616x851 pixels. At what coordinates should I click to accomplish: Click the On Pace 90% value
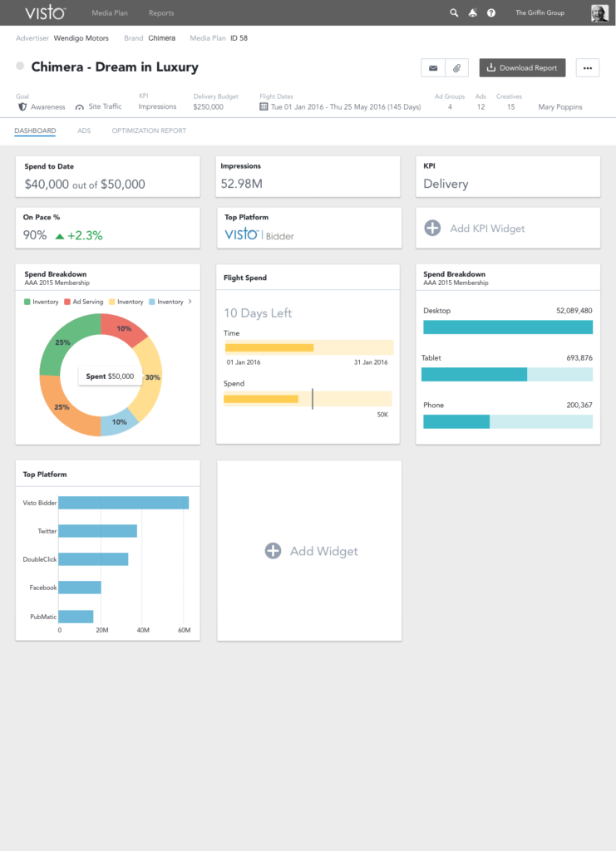[35, 235]
